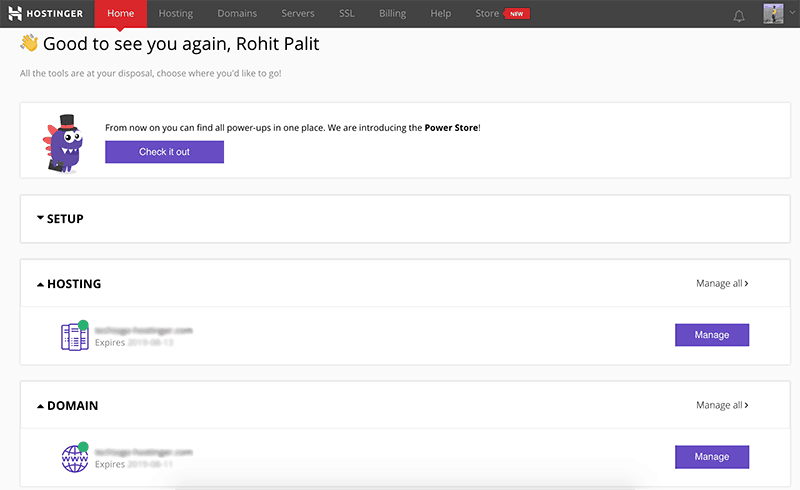800x490 pixels.
Task: Open the Billing menu item
Action: tap(392, 14)
